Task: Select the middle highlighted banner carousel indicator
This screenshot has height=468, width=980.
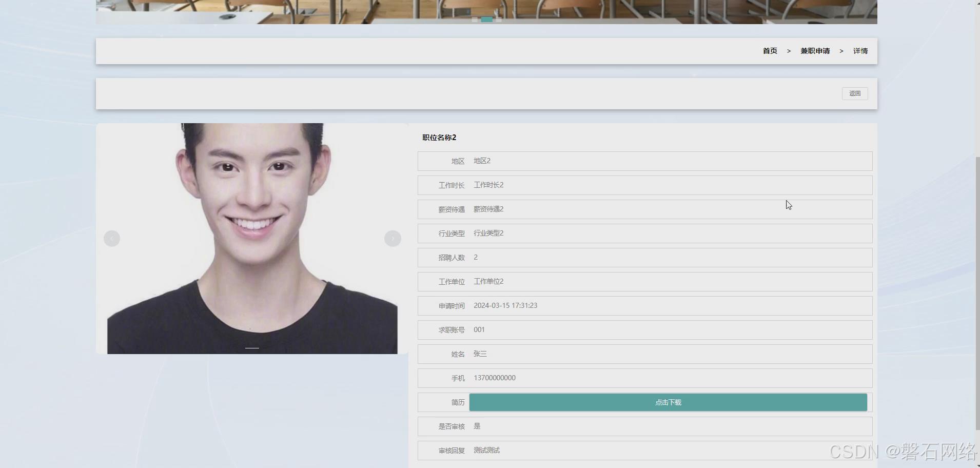Action: (486, 19)
